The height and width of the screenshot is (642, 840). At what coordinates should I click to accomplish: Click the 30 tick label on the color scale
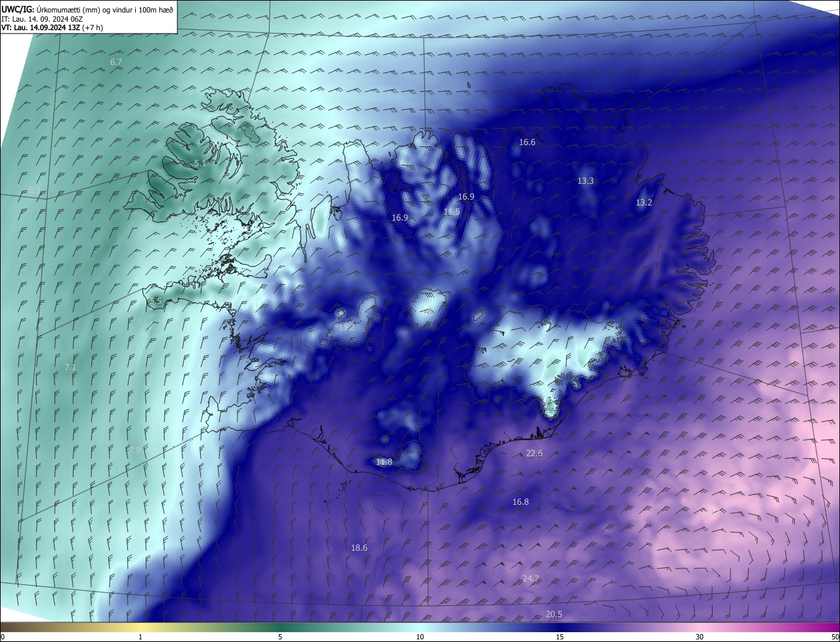point(700,637)
